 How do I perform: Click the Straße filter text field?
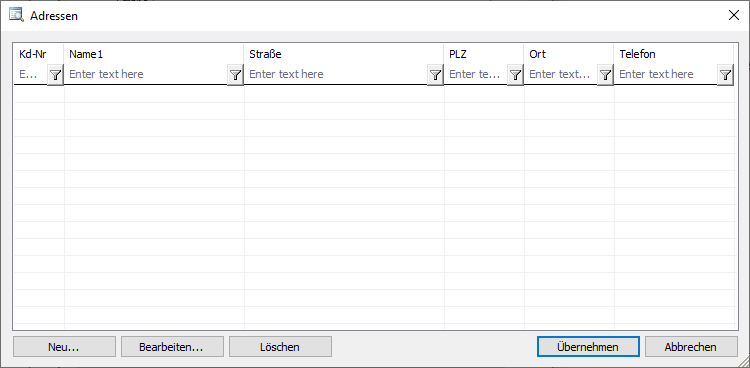(336, 74)
